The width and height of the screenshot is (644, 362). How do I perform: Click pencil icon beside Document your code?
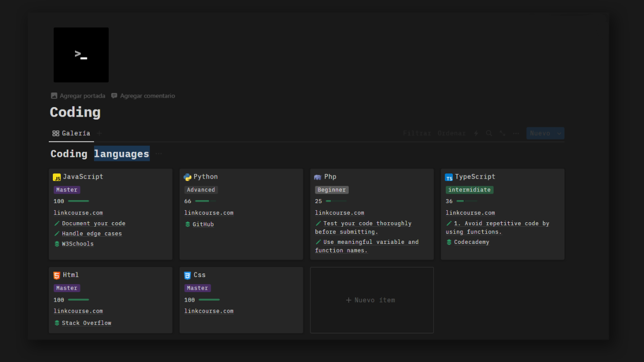click(57, 223)
